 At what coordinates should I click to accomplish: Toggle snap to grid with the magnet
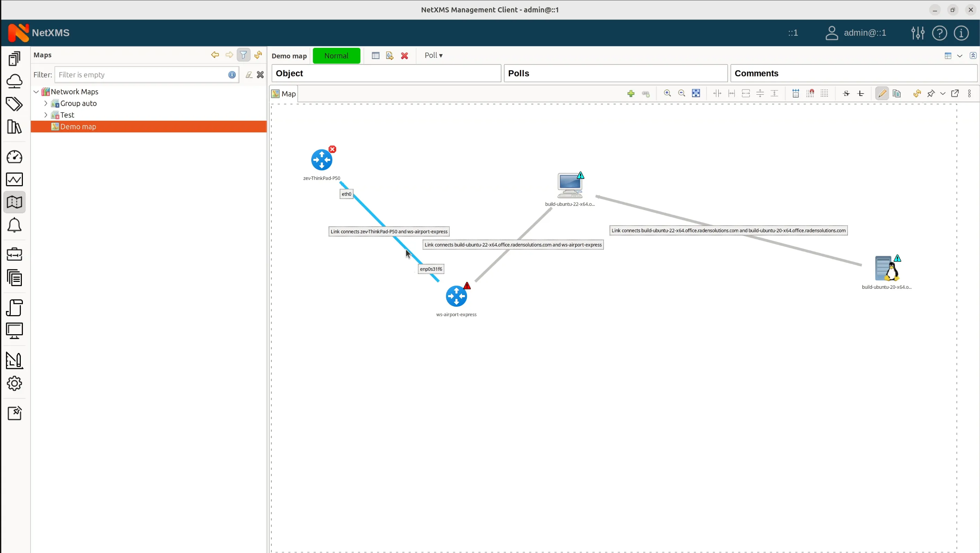point(810,93)
